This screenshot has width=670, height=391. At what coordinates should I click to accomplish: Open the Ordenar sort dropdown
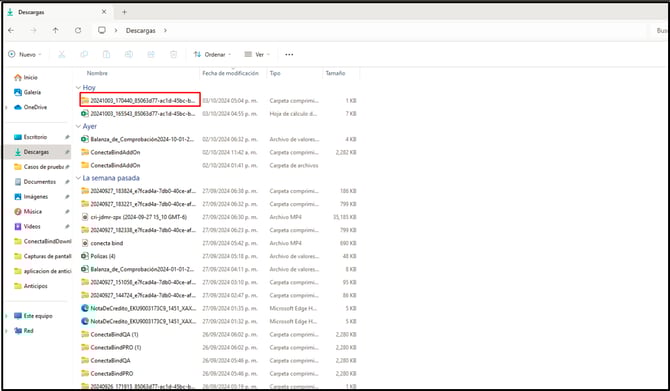[x=212, y=54]
